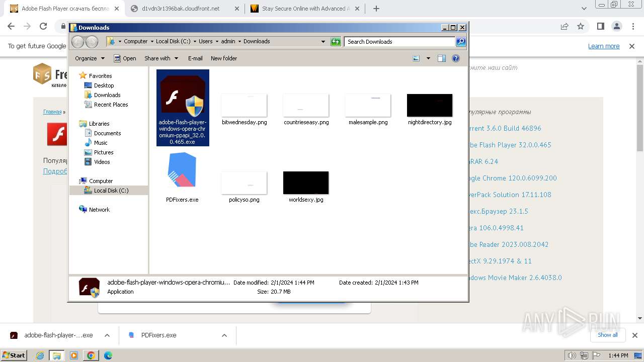Click the E-mail toolbar button
The width and height of the screenshot is (644, 362).
(x=195, y=58)
